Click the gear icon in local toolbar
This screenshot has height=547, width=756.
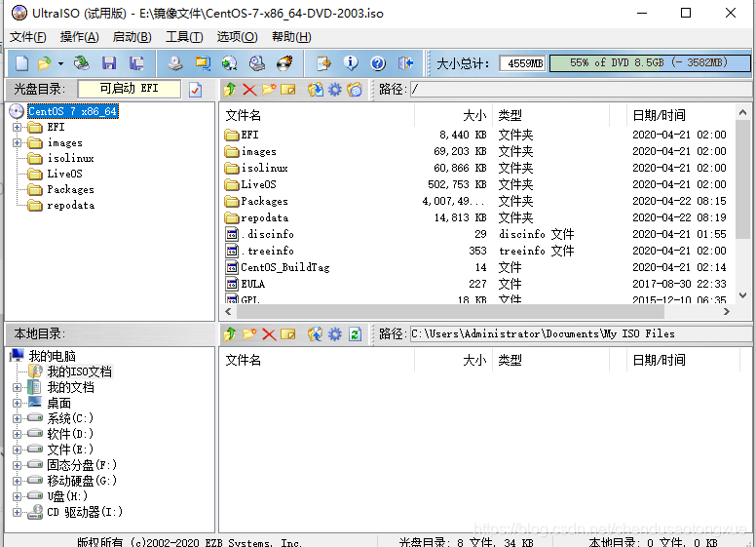pos(334,334)
